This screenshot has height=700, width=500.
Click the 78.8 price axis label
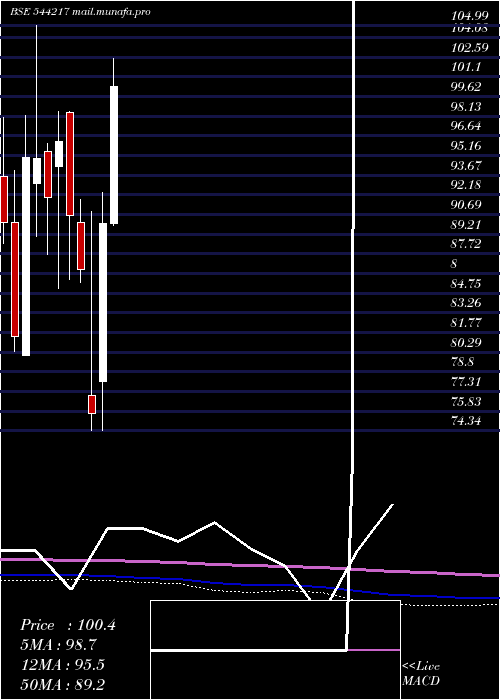coord(463,362)
